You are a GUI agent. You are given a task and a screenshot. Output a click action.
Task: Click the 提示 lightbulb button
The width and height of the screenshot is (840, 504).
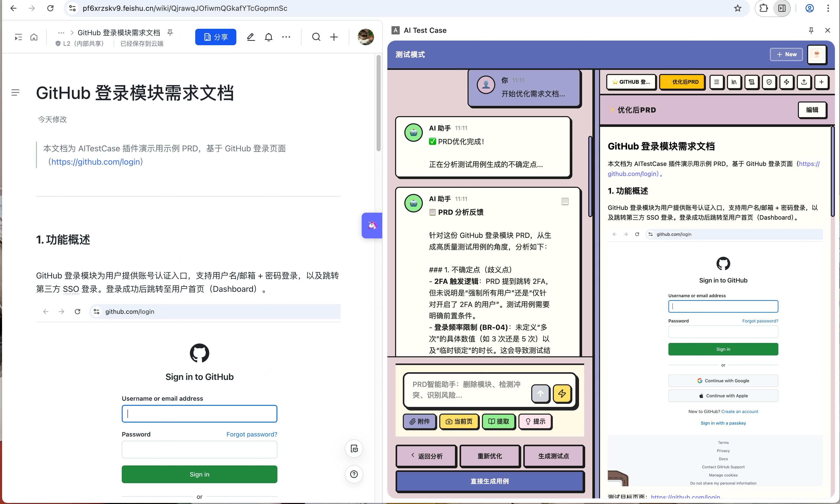point(535,422)
